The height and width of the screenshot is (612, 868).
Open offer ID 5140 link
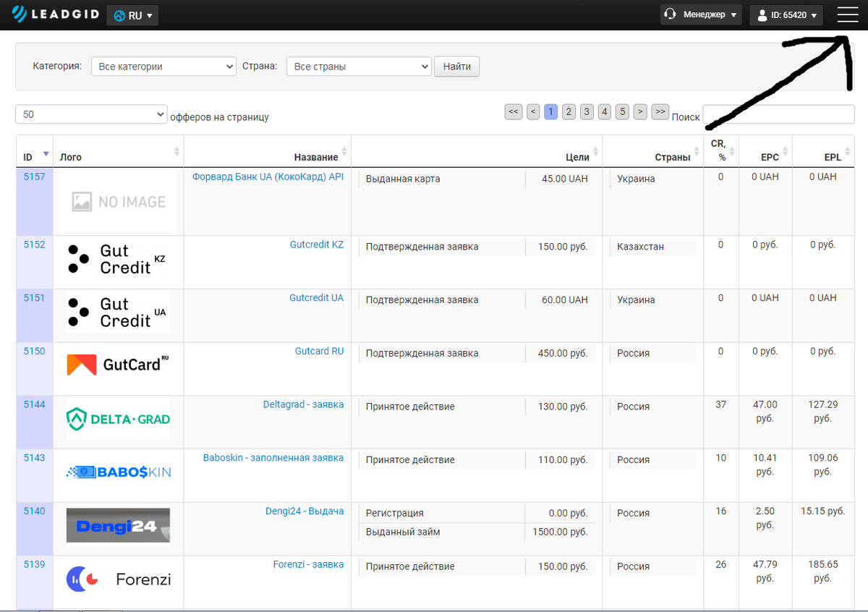tap(34, 511)
